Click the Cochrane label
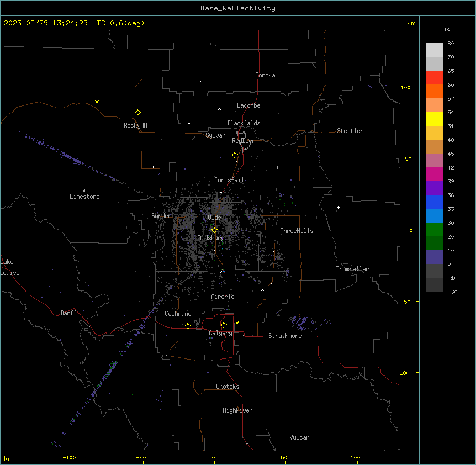This screenshot has height=465, width=476. point(178,314)
